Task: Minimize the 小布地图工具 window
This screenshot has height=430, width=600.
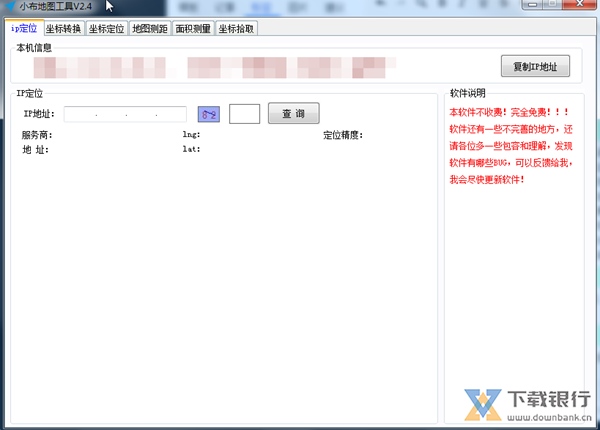Action: 532,5
